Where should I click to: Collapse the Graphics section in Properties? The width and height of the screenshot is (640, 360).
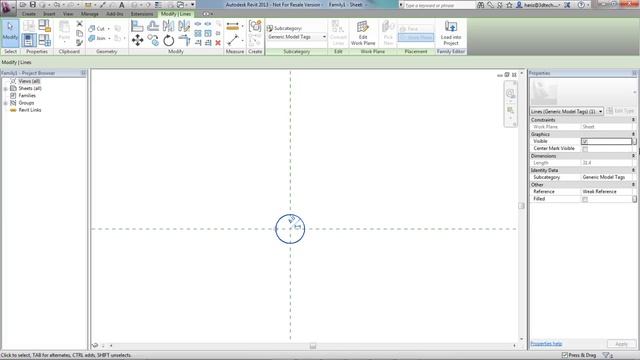click(x=633, y=134)
